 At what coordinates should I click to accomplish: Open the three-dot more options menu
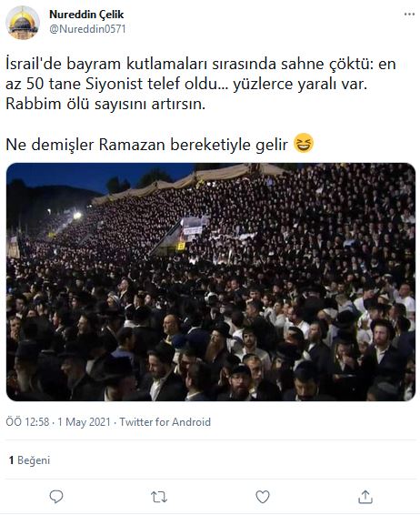tap(409, 15)
